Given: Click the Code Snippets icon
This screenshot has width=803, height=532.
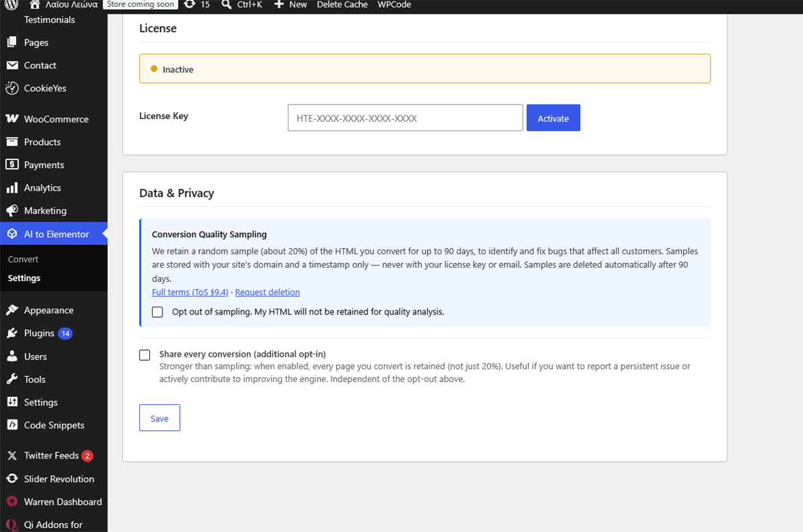Looking at the screenshot, I should click(12, 425).
